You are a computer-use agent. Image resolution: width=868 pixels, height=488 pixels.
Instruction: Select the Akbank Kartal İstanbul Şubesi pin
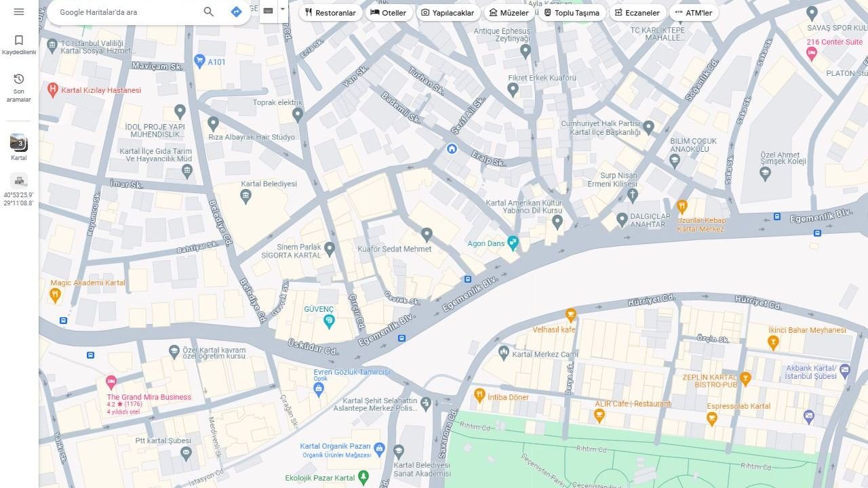[x=844, y=371]
